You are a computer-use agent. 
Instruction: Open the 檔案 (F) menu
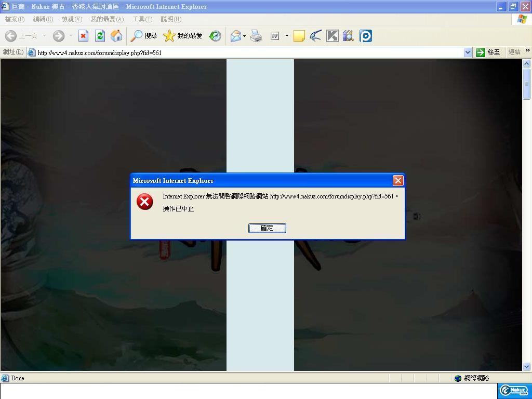[14, 19]
